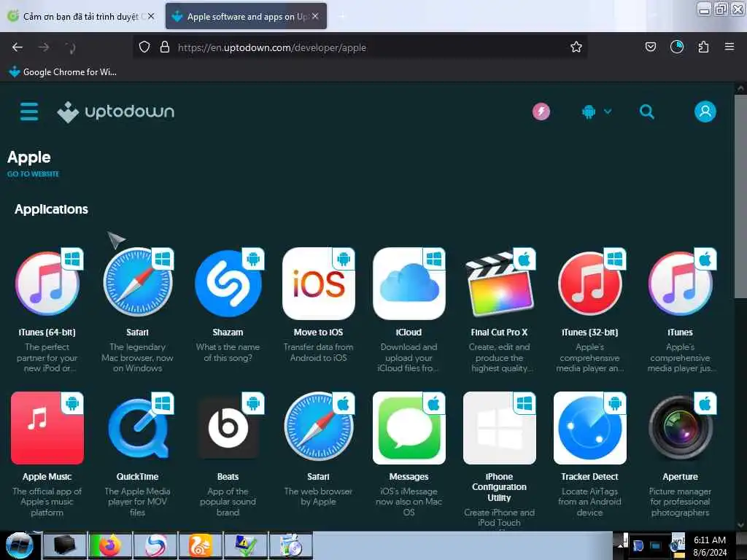Open the Safari for Windows app icon

pyautogui.click(x=138, y=284)
